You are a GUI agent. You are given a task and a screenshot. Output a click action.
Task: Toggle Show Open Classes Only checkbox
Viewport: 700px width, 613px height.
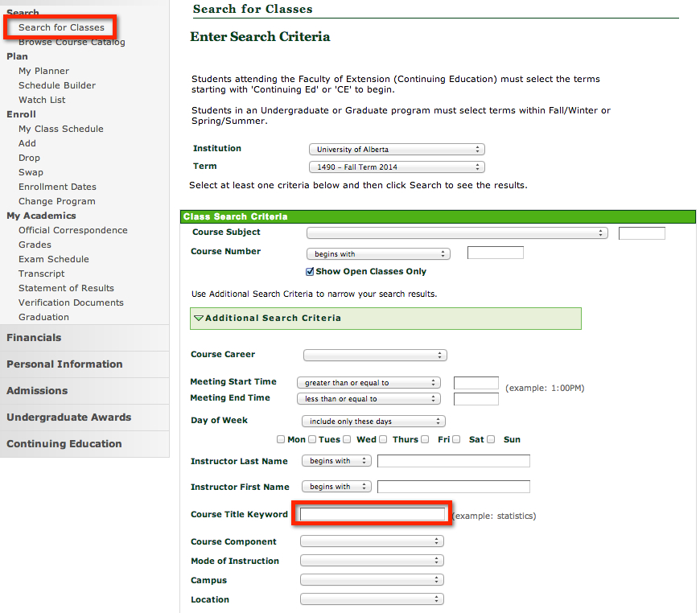pos(310,272)
